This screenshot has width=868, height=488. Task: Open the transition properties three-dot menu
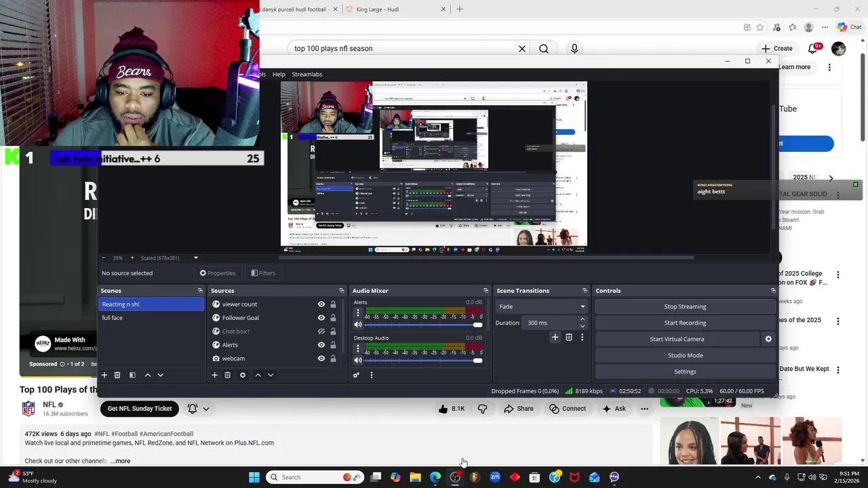[x=582, y=338]
